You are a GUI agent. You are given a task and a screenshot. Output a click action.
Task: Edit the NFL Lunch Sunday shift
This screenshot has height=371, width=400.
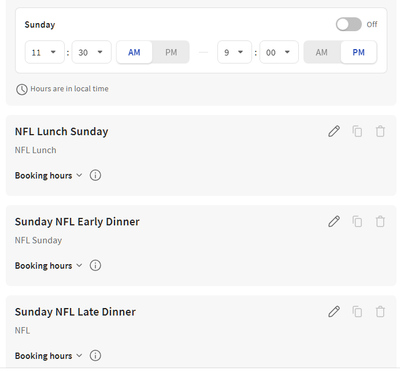pyautogui.click(x=334, y=131)
